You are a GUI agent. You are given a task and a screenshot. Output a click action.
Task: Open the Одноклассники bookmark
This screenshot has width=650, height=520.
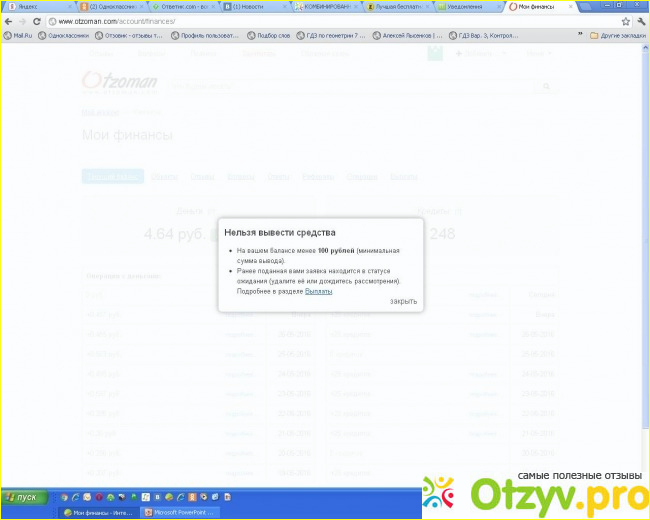[64, 35]
